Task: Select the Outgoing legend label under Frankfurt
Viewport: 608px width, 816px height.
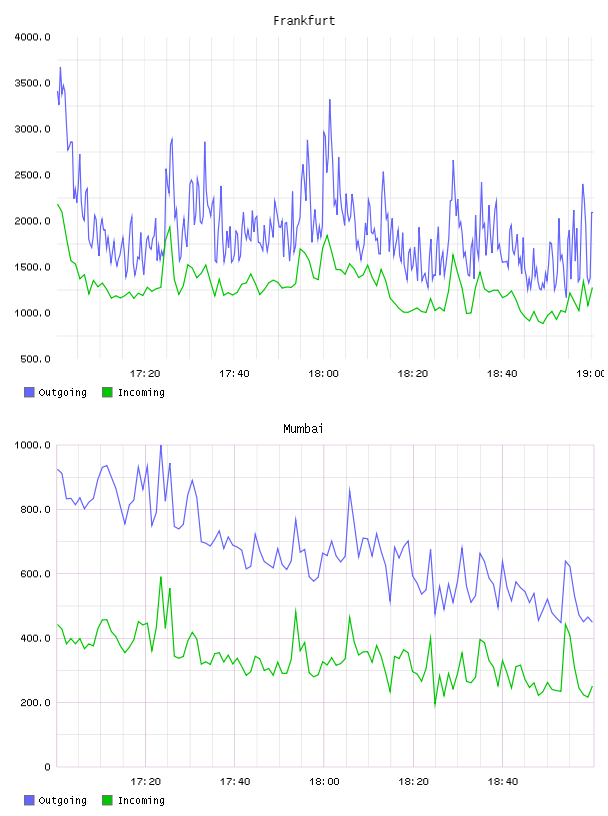Action: tap(62, 393)
